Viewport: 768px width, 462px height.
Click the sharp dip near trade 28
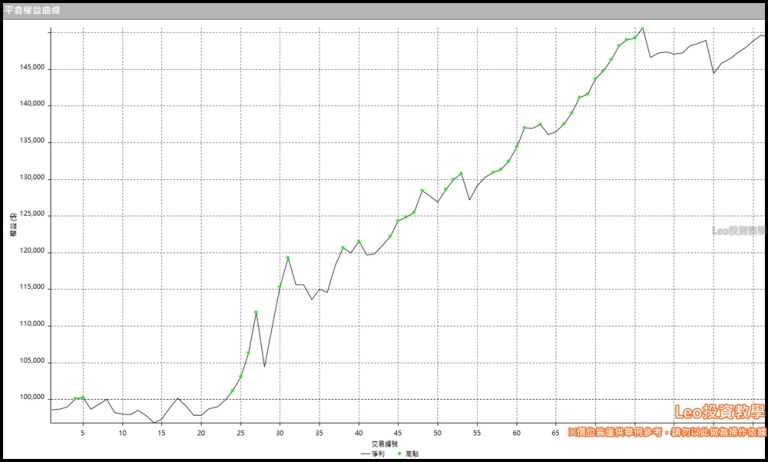click(264, 366)
